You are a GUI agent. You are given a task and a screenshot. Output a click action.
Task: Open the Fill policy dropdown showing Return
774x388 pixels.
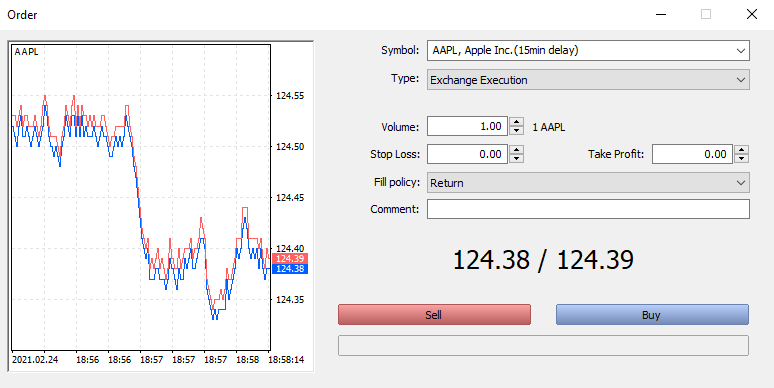pos(588,183)
